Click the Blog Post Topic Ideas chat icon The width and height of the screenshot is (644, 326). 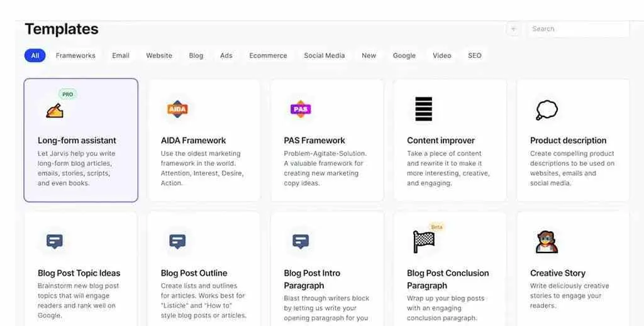coord(55,242)
